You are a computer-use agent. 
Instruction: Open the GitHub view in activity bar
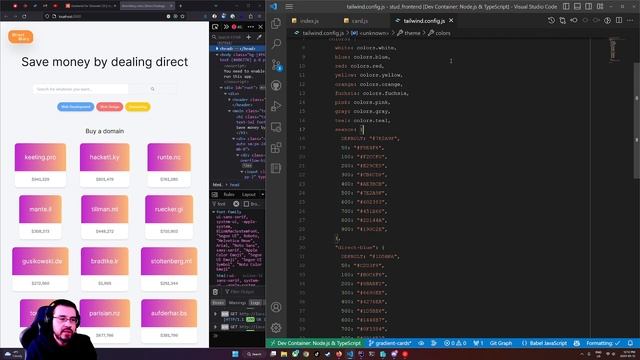coord(276,85)
